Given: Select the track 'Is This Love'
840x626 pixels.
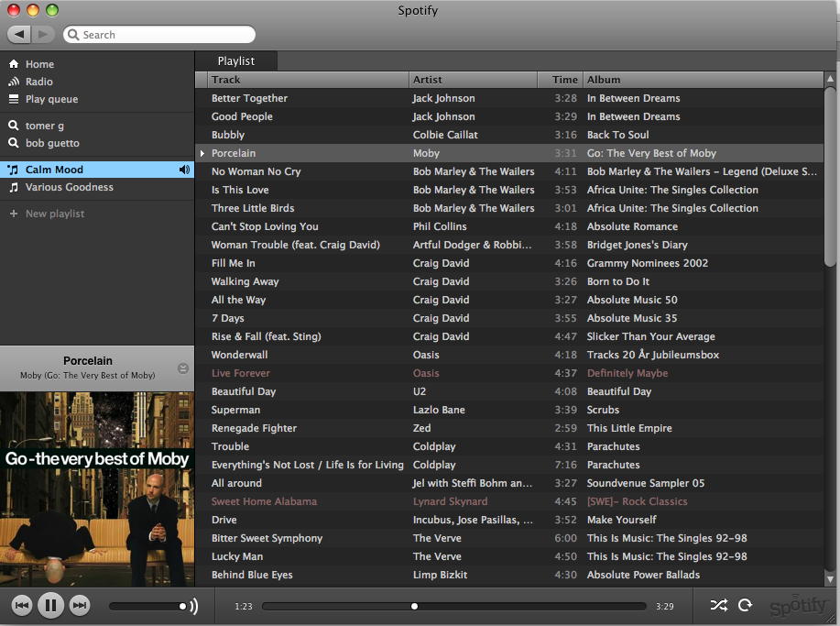Looking at the screenshot, I should click(x=240, y=190).
